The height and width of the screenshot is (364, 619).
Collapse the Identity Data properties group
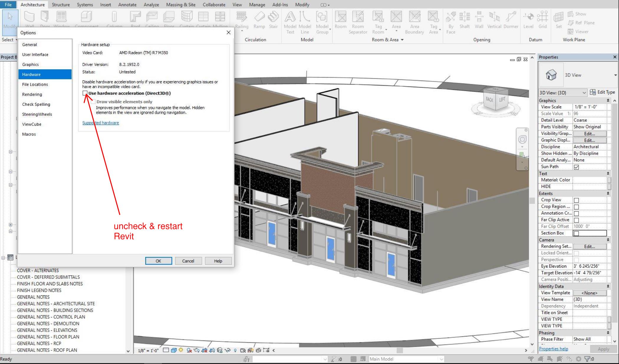tap(608, 286)
